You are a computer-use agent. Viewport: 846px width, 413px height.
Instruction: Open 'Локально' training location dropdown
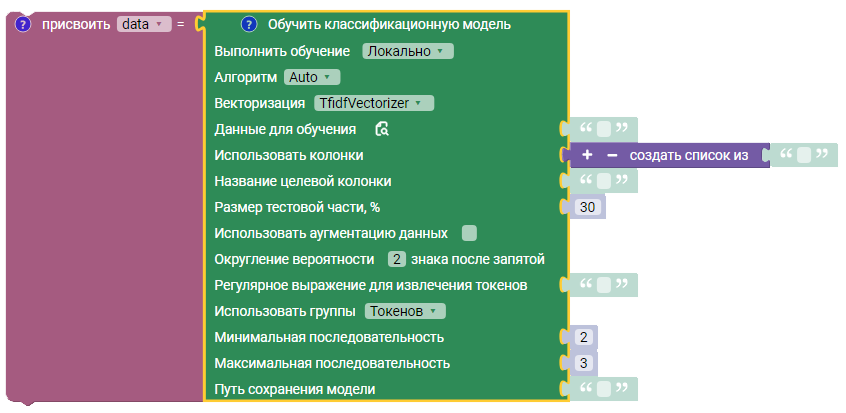point(408,51)
